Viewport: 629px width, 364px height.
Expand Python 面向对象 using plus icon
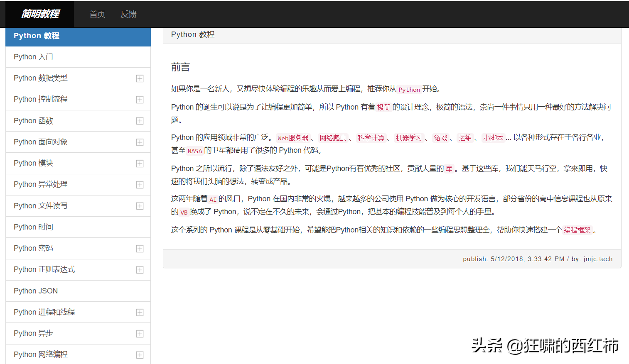(x=140, y=142)
